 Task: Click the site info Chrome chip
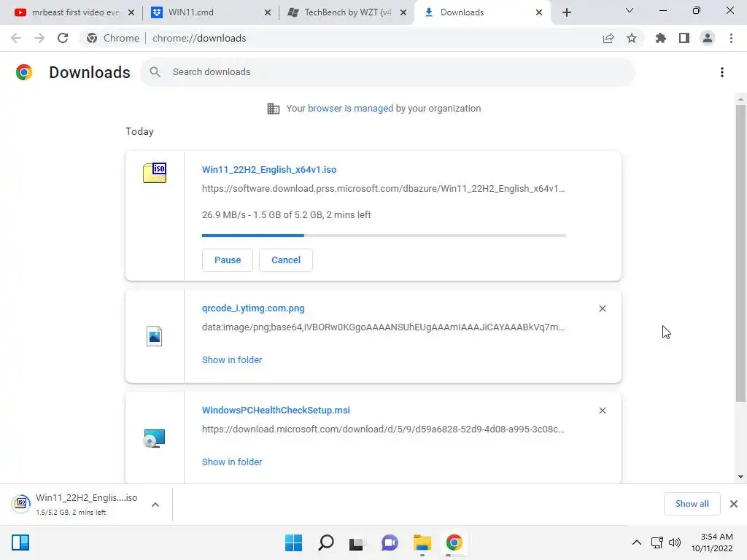[113, 38]
